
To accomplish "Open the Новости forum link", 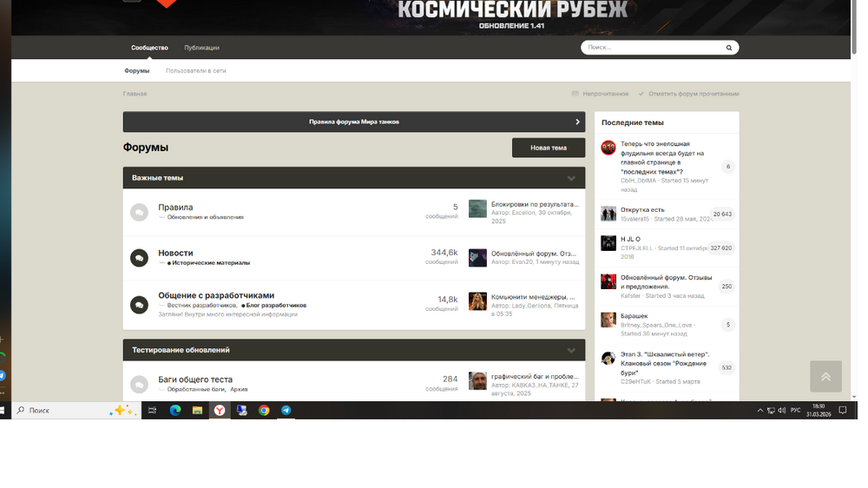I will pos(175,254).
